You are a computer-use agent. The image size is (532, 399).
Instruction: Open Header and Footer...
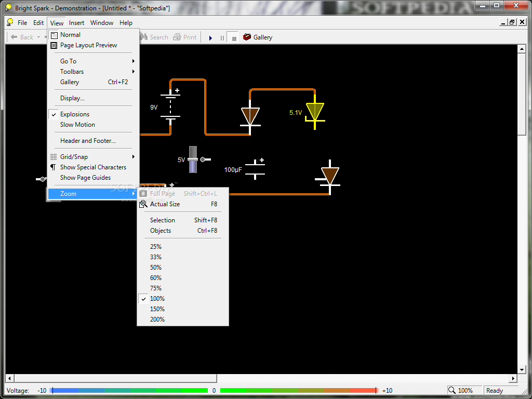94,141
